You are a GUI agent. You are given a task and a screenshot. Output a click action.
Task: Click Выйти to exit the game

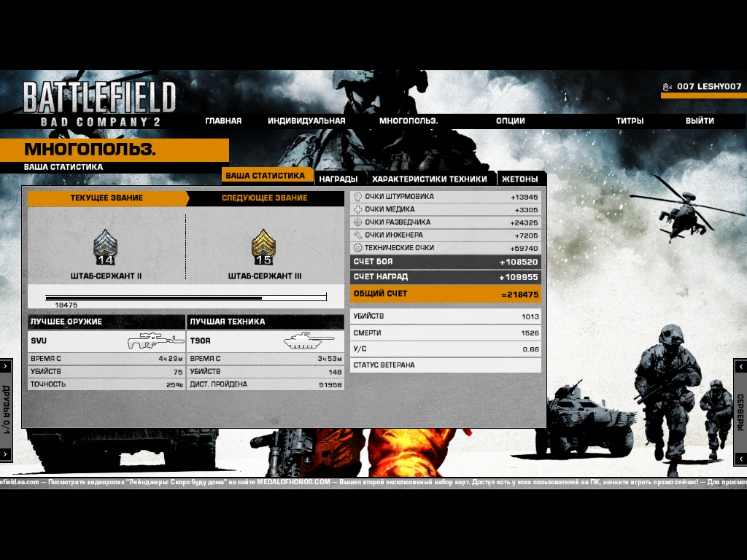tap(700, 121)
